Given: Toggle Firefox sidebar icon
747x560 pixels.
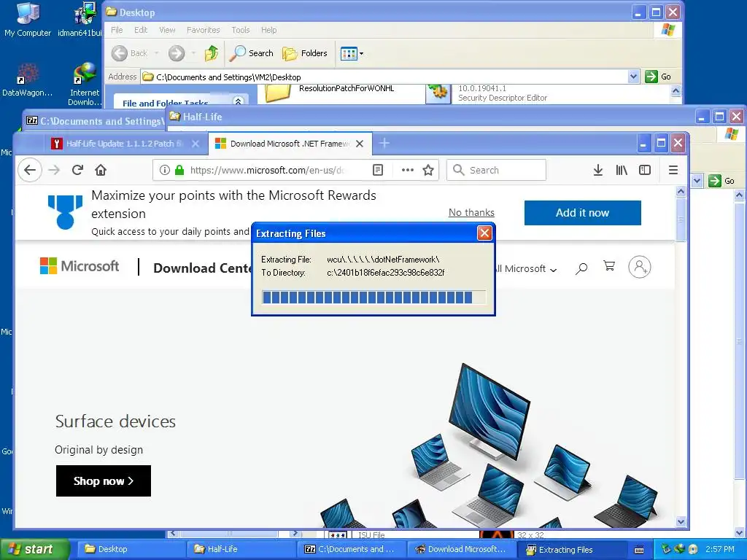Looking at the screenshot, I should click(x=645, y=170).
